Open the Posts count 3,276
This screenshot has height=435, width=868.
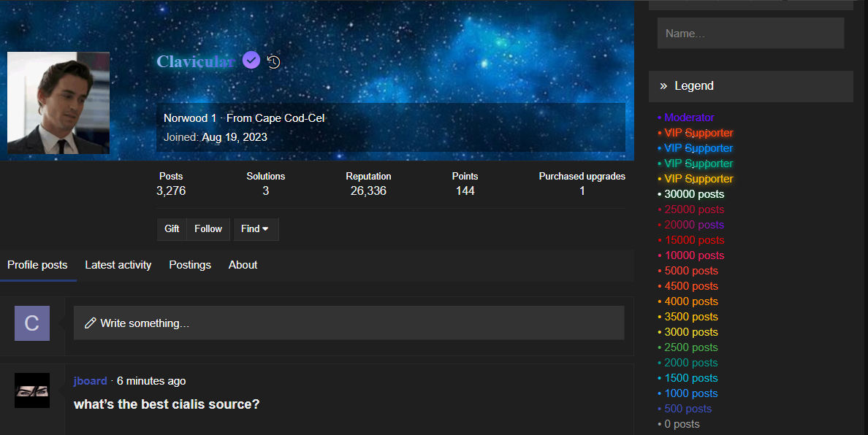click(171, 190)
